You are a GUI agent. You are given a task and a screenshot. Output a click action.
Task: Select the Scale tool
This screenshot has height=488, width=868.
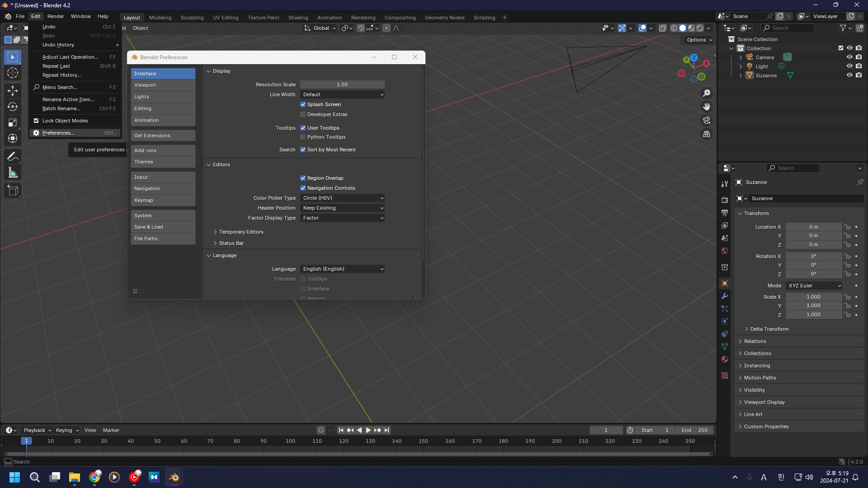pyautogui.click(x=13, y=122)
